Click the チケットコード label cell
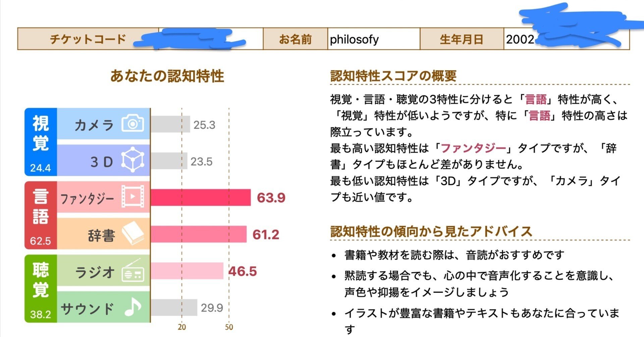 tap(88, 39)
